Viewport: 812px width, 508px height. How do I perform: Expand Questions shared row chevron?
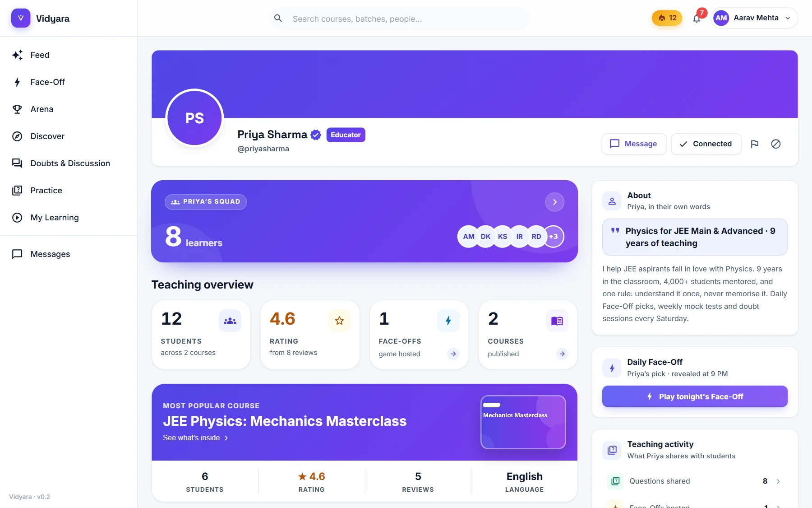778,481
